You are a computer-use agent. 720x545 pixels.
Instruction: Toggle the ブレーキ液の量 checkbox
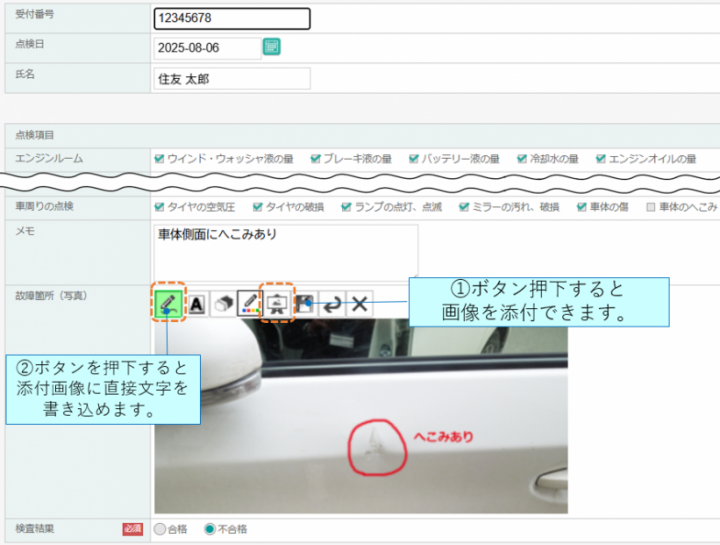click(x=315, y=159)
